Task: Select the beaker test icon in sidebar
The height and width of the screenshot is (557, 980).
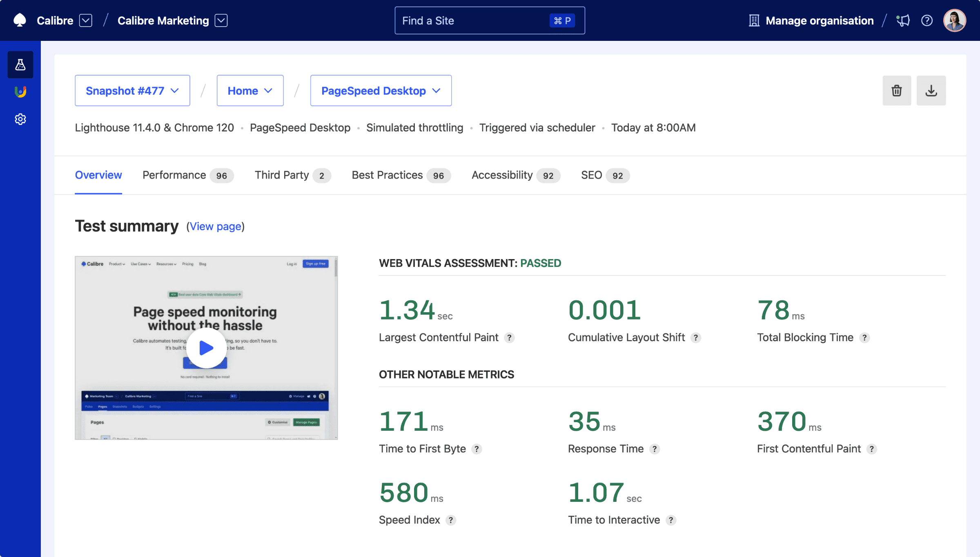Action: click(20, 64)
